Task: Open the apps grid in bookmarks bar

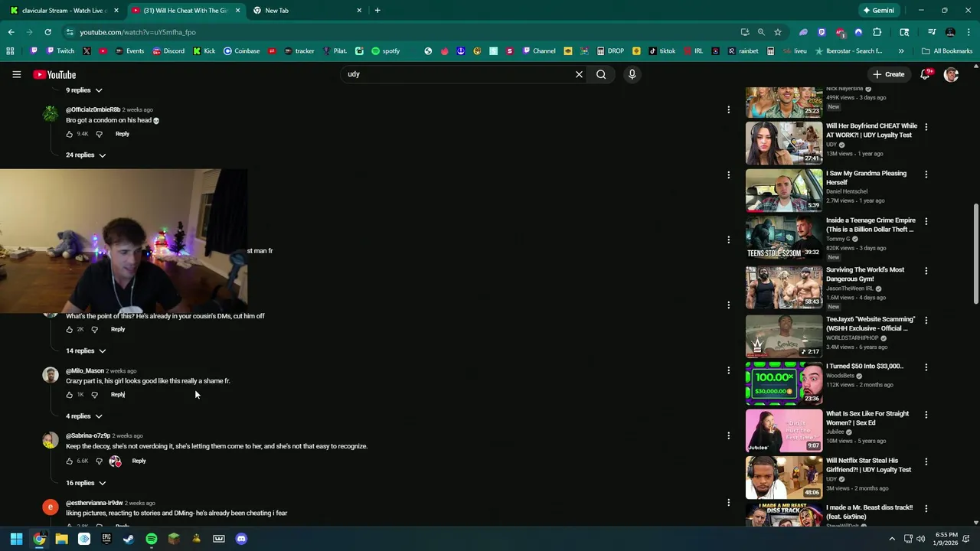Action: coord(10,51)
